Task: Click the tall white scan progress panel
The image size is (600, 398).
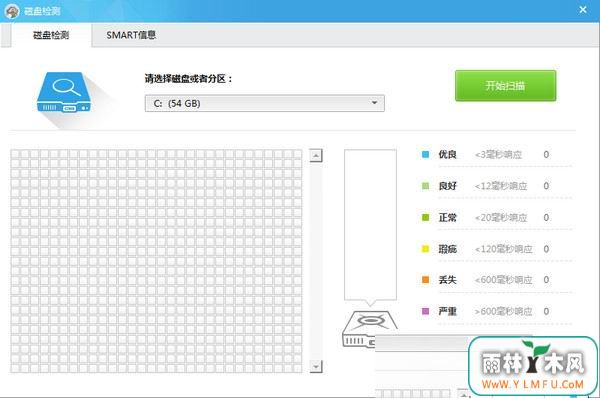Action: point(370,224)
